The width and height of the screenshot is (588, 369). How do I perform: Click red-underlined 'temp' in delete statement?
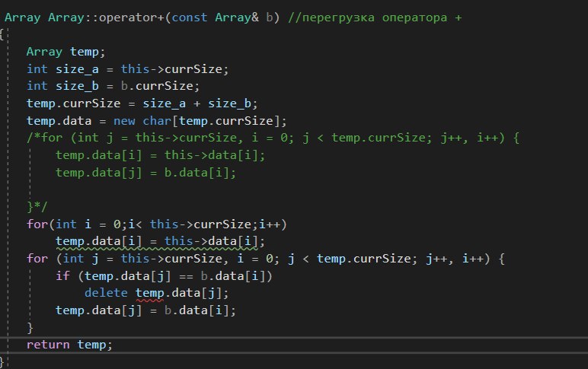click(x=149, y=294)
